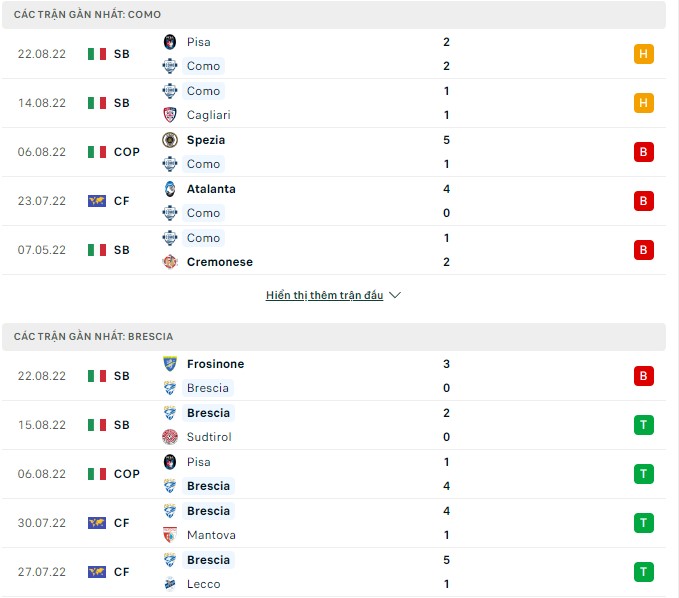Screen dimensions: 679x598
Task: Click the Atalanta team crest icon
Action: [170, 189]
